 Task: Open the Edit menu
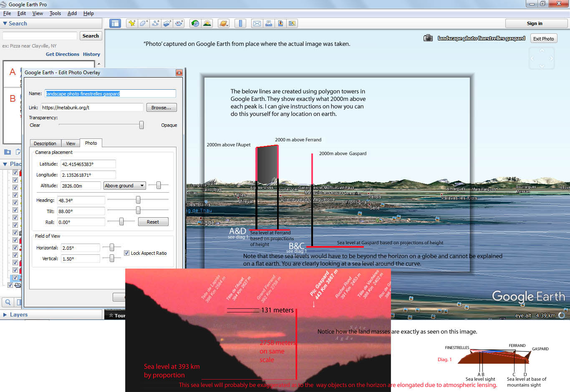(22, 13)
